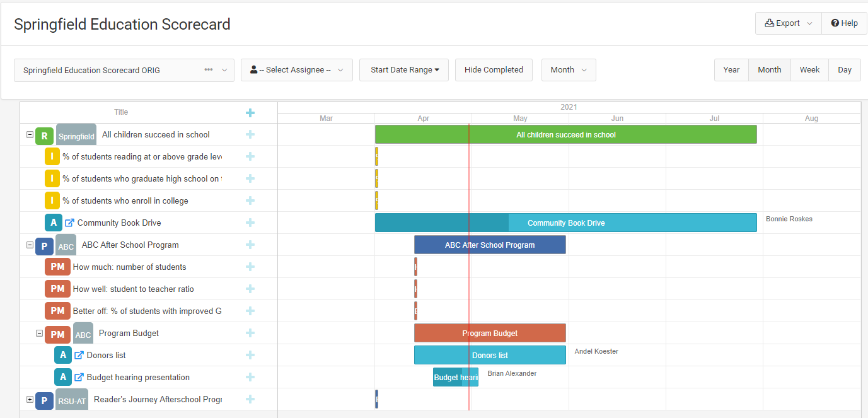Open the Select Assignee dropdown
Image resolution: width=868 pixels, height=418 pixels.
tap(296, 70)
